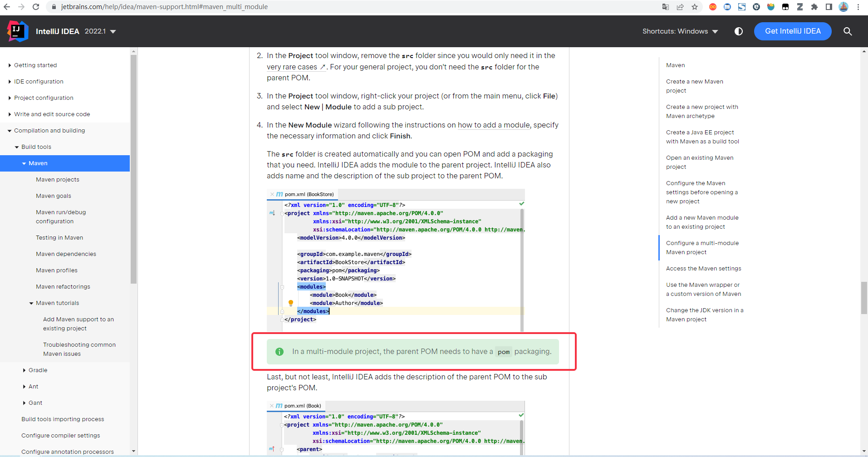Go back to the previous page
Screen dimensions: 868x457
[x=7, y=7]
